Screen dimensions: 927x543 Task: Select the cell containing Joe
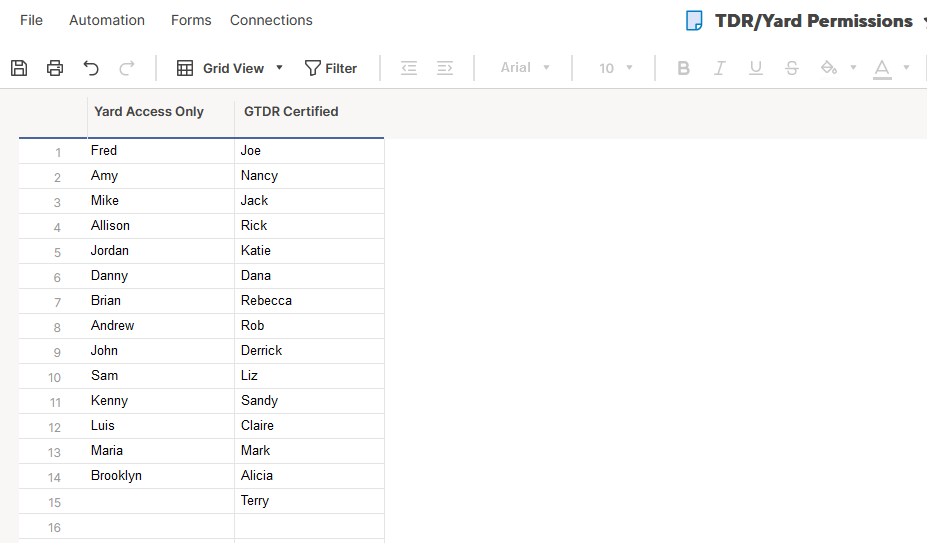(x=309, y=151)
